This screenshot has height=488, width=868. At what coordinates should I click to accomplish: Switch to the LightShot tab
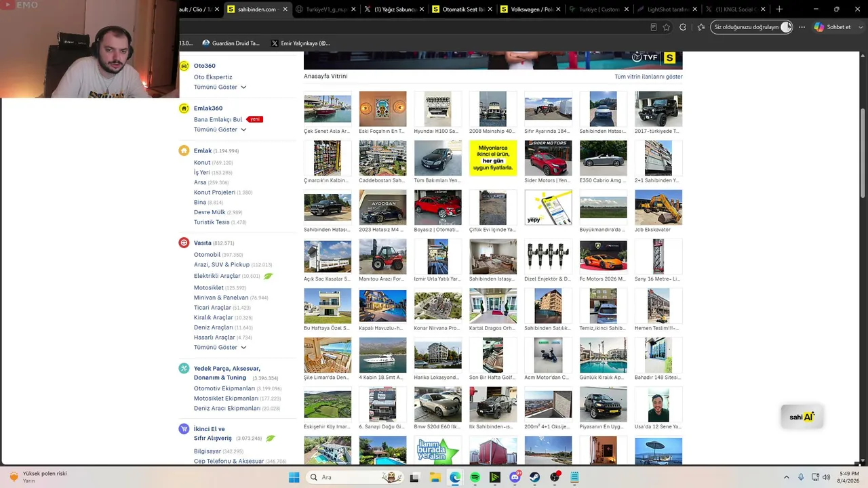point(667,9)
